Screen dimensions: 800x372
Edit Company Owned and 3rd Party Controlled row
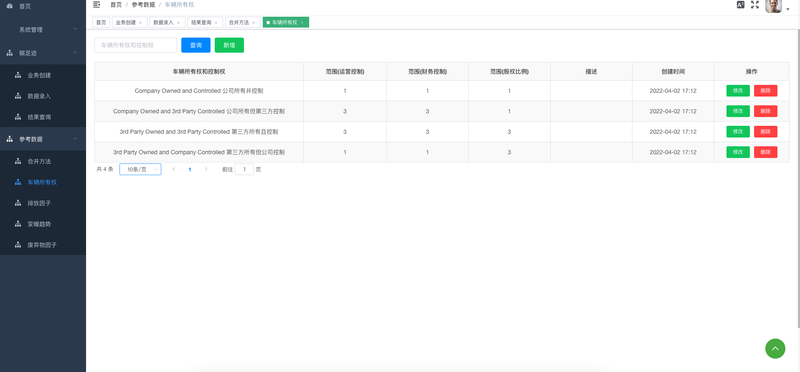pos(738,111)
